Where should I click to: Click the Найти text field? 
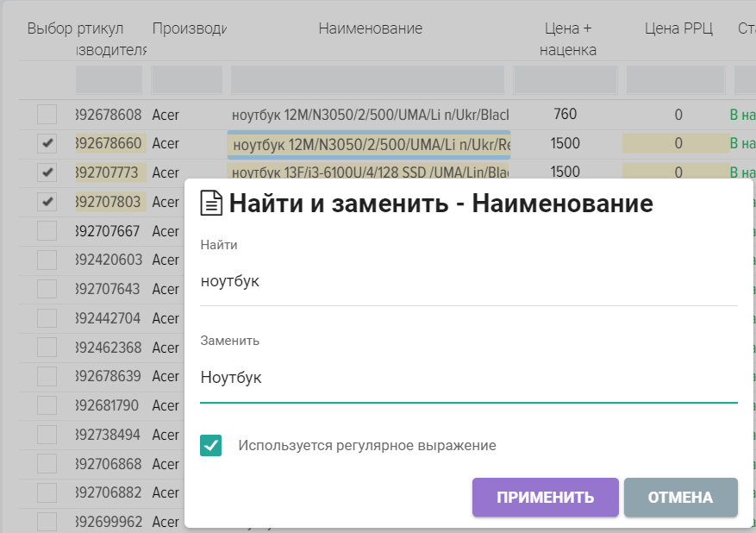click(468, 281)
